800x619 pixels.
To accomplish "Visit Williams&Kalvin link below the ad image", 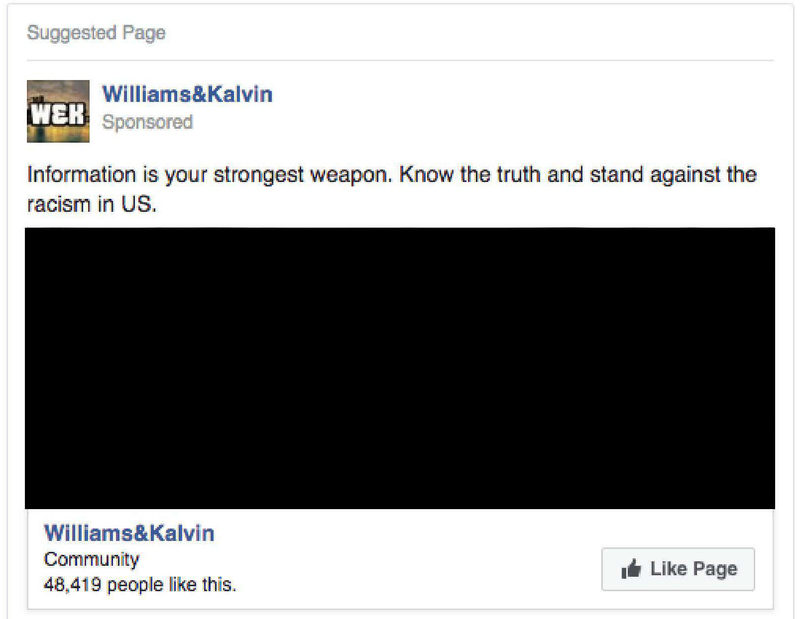I will (x=129, y=533).
